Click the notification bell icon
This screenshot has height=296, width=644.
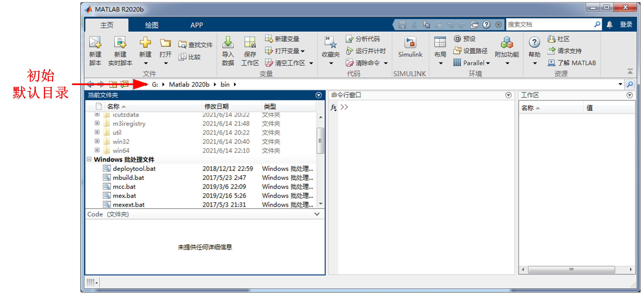[x=609, y=25]
